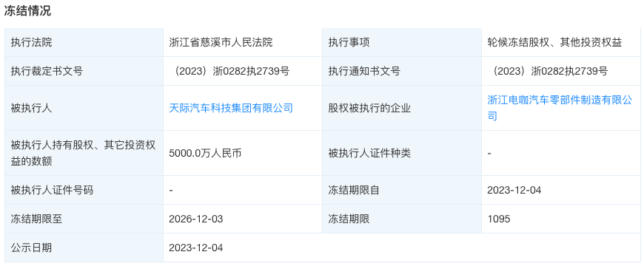The image size is (644, 266).
Task: Click the 冻结期限 value 1095
Action: [x=499, y=219]
